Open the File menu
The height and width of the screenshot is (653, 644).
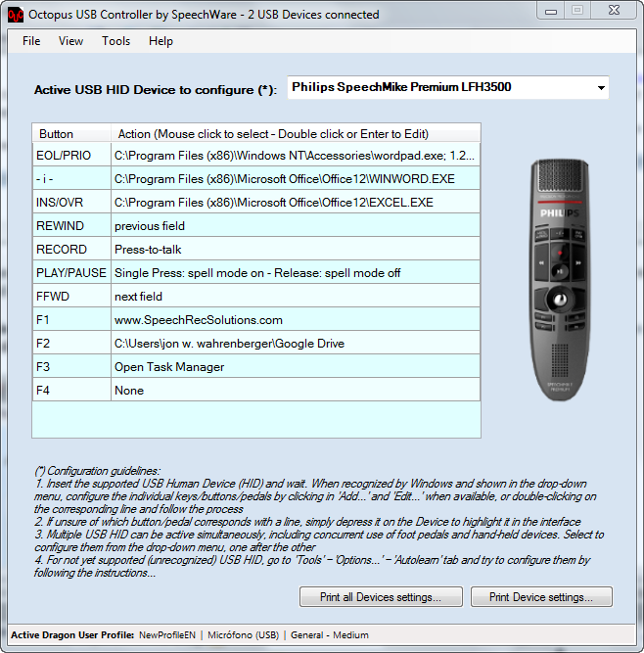[31, 41]
